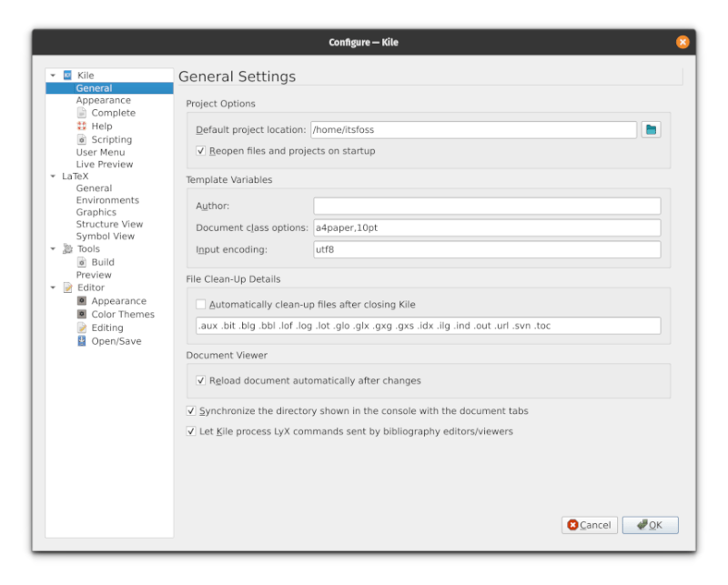Collapse the Tools tree branch
This screenshot has width=728, height=585.
55,248
